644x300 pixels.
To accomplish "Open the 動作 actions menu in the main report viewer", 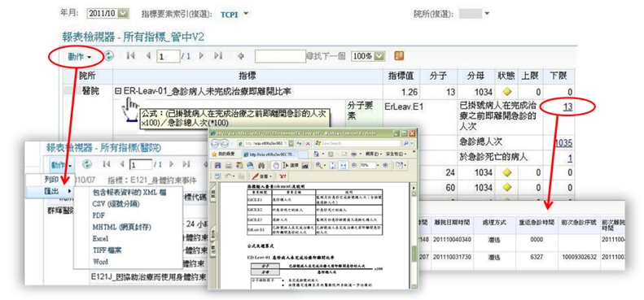I will pyautogui.click(x=80, y=57).
